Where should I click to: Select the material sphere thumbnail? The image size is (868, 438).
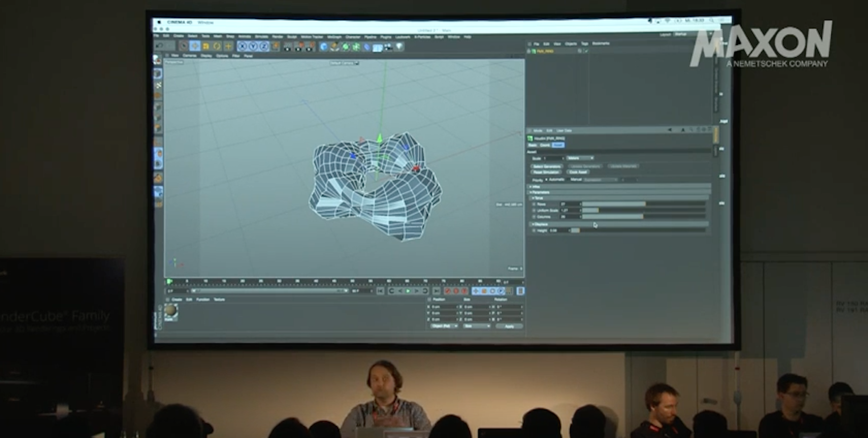170,310
